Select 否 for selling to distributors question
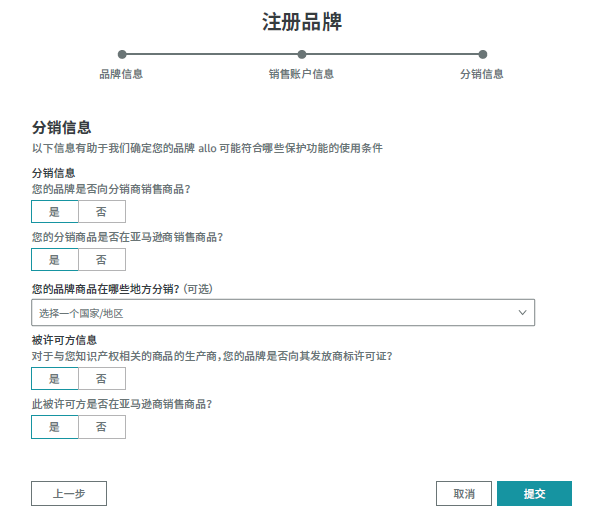 point(102,211)
